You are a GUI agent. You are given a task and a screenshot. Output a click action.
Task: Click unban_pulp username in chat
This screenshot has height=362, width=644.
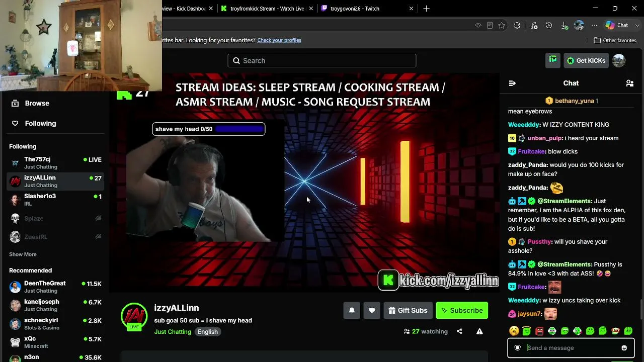[x=544, y=138]
